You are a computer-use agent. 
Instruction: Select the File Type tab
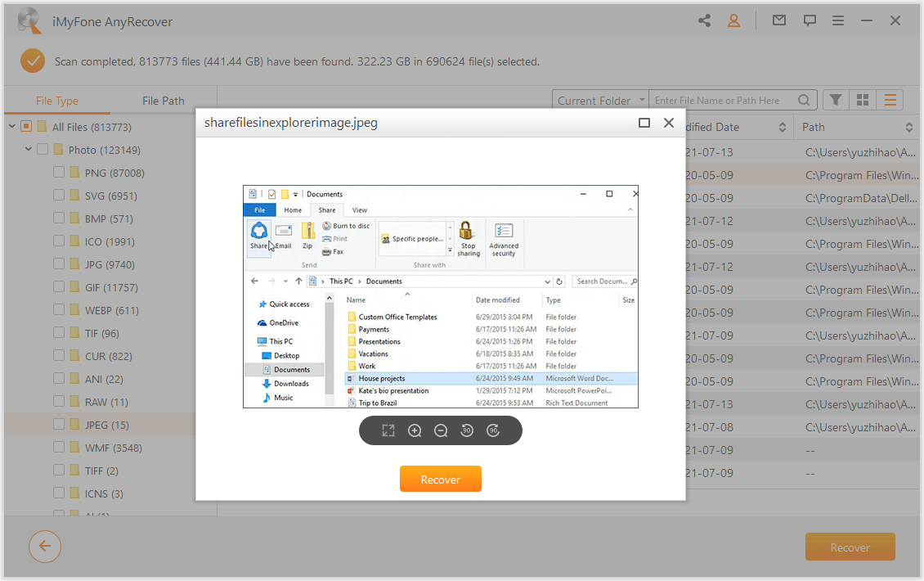click(x=57, y=101)
